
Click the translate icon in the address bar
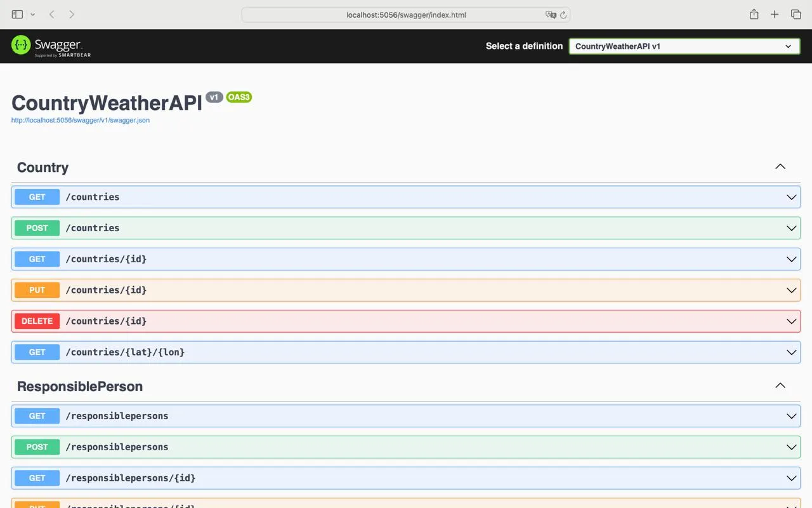551,15
